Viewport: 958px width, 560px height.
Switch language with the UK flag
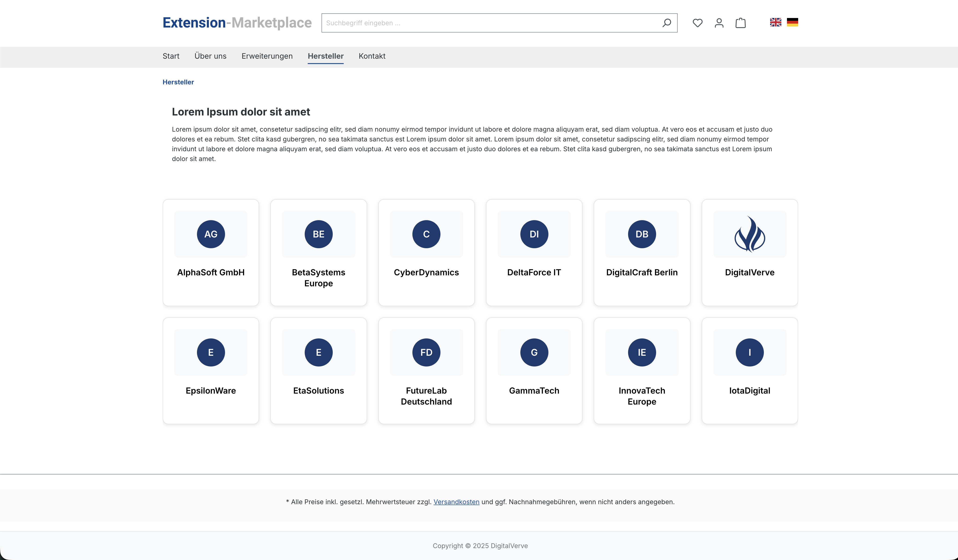point(776,22)
